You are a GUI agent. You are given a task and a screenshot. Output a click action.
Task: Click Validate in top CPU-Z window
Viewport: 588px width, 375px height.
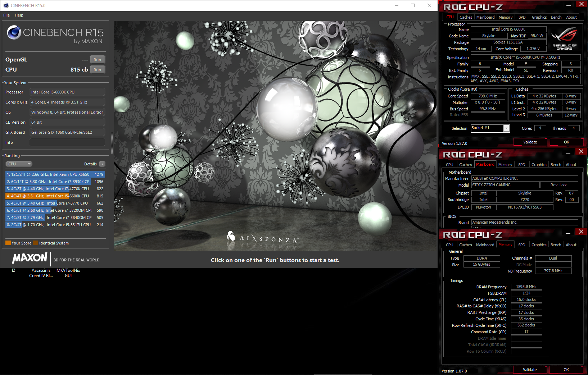point(530,142)
